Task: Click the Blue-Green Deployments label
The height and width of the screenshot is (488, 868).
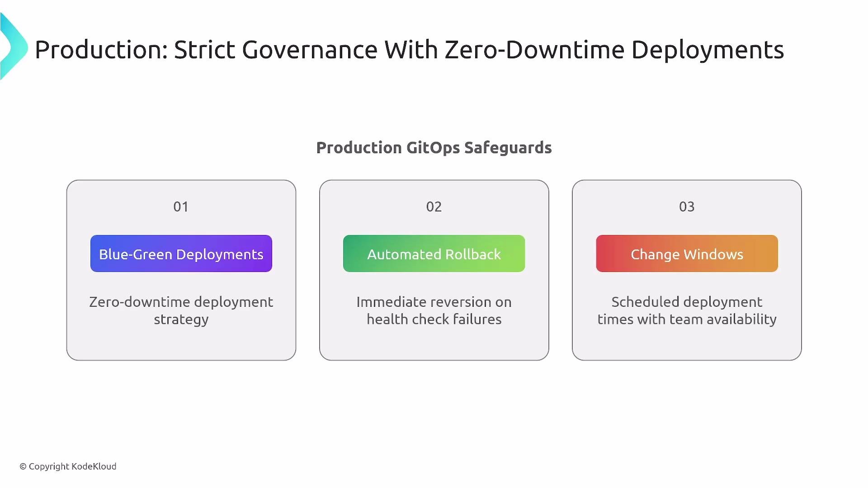Action: coord(181,253)
